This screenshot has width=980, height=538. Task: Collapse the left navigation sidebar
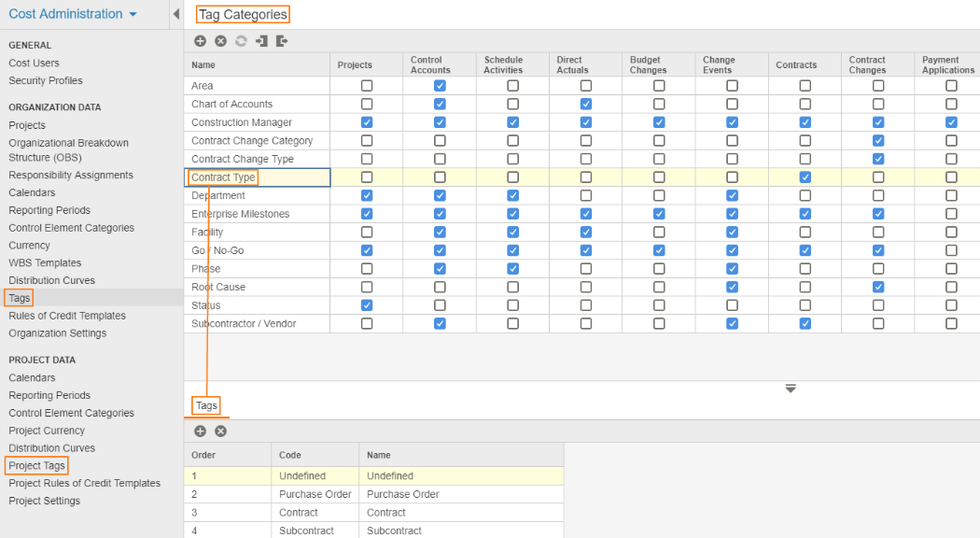pyautogui.click(x=176, y=14)
